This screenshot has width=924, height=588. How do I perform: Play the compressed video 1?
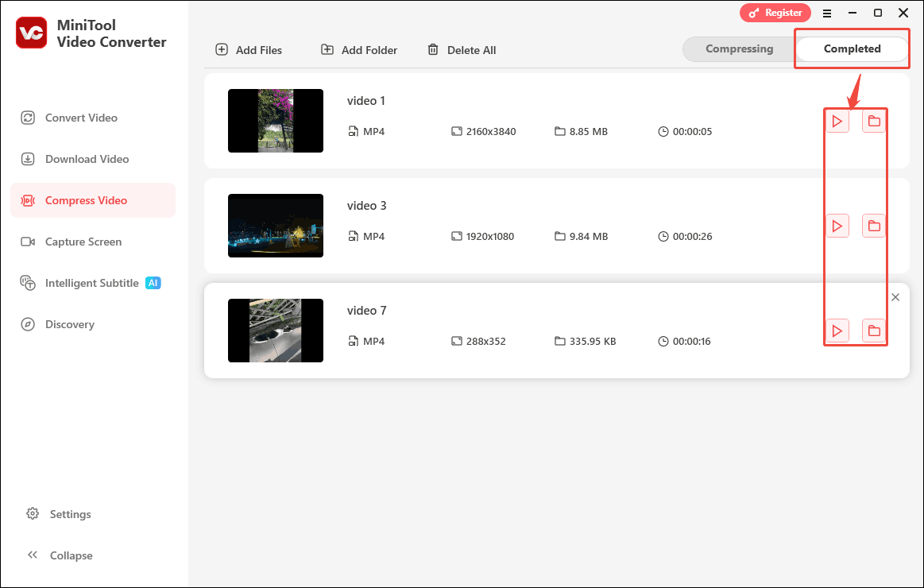837,121
